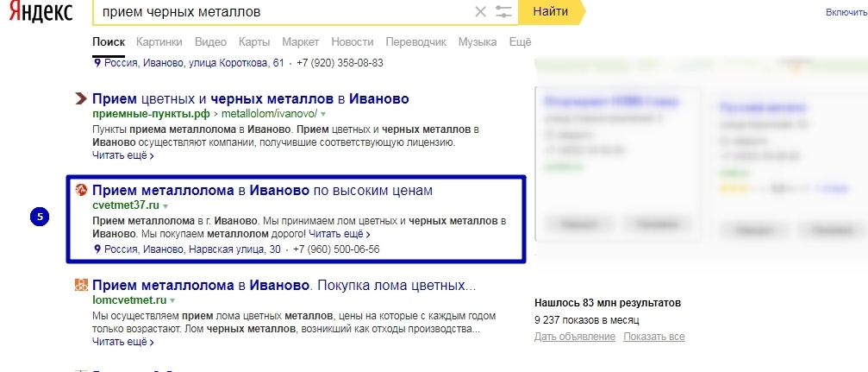This screenshot has width=868, height=372.
Task: Open result Прием металлолома в Иваново. Покупка лома цветных
Action: (284, 286)
